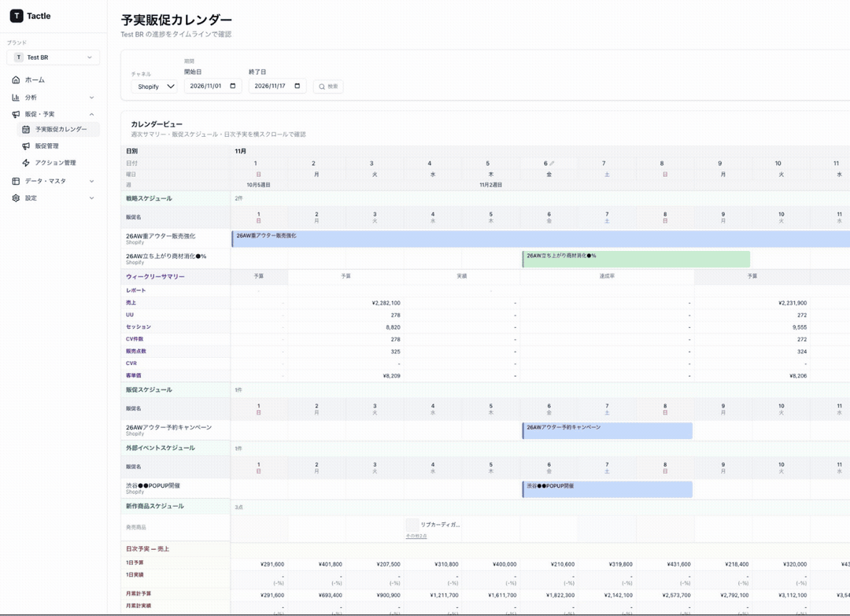Go to ホーム via its house icon
850x616 pixels.
pyautogui.click(x=16, y=80)
